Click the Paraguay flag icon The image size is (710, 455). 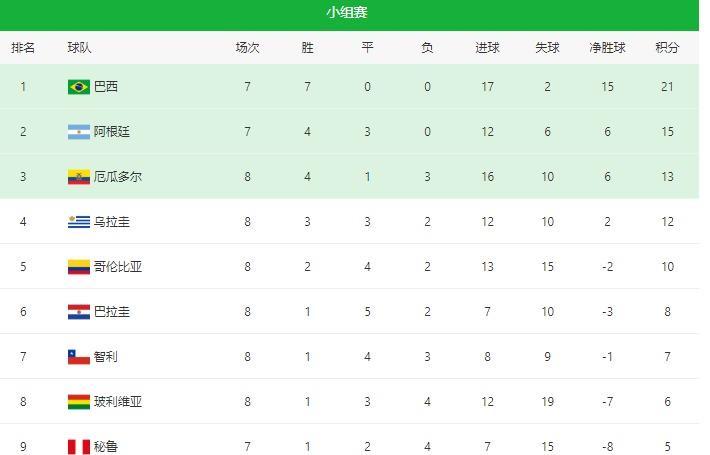(x=79, y=311)
